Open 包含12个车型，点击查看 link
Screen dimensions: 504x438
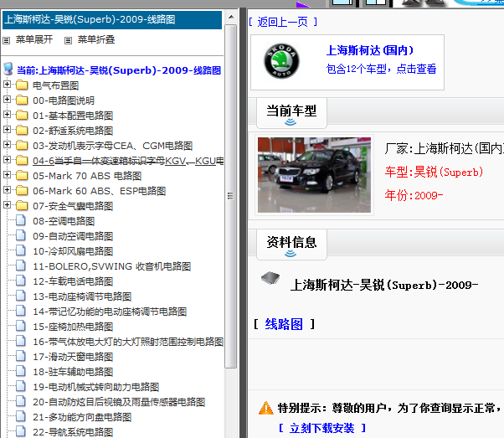click(381, 69)
